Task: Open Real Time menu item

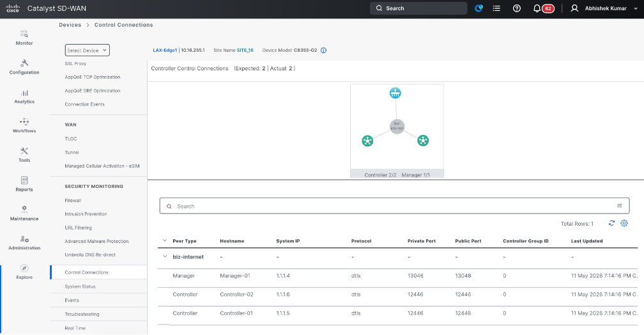Action: tap(75, 329)
